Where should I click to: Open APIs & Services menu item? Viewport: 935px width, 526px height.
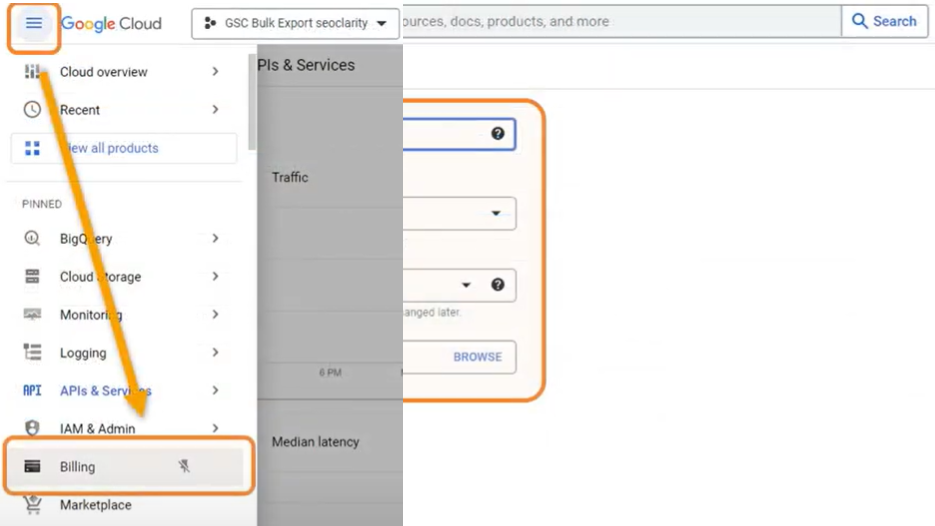click(105, 391)
